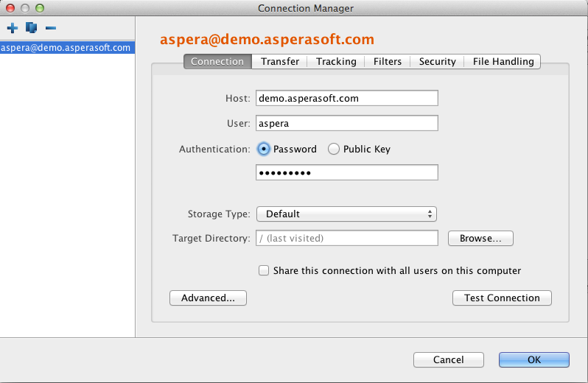The image size is (588, 383).
Task: Enable sharing connection with all users
Action: pyautogui.click(x=264, y=270)
